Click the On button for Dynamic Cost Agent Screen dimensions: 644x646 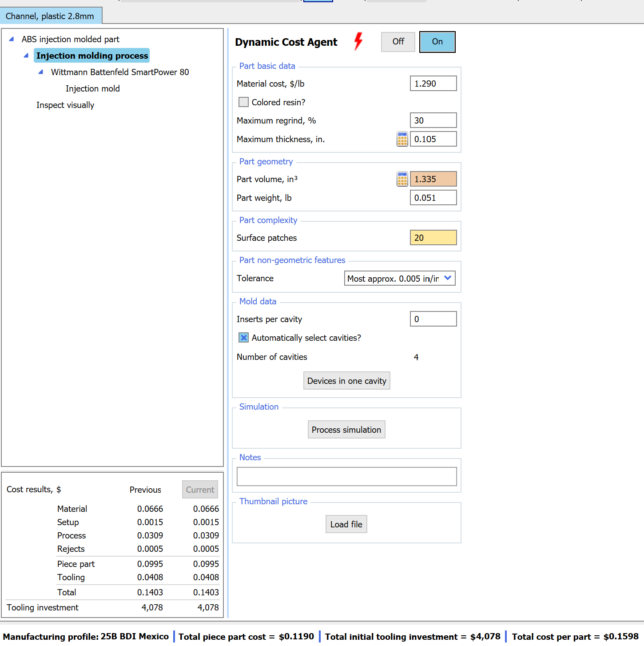click(437, 41)
